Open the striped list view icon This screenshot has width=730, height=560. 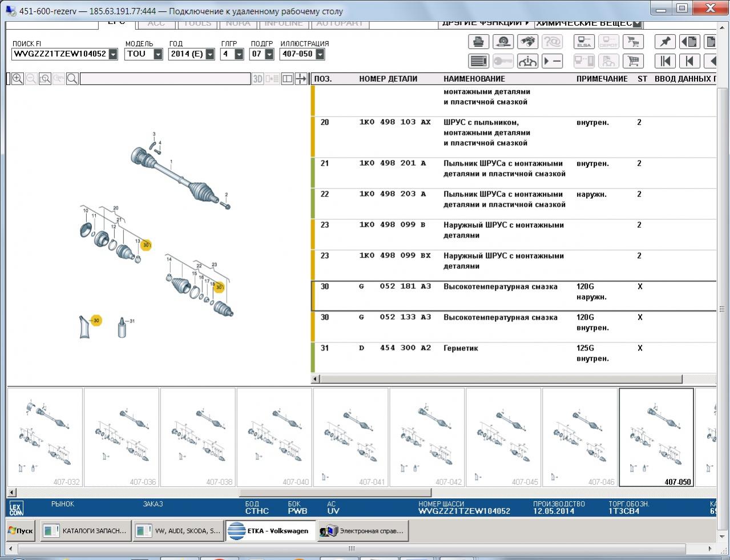(x=478, y=61)
